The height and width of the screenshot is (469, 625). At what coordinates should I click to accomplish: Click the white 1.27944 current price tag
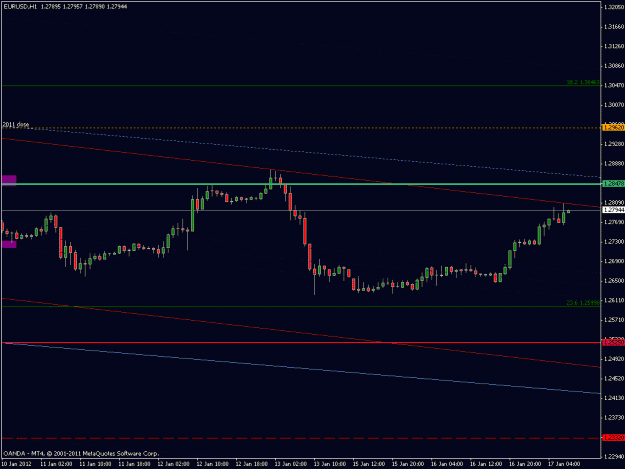click(x=613, y=210)
